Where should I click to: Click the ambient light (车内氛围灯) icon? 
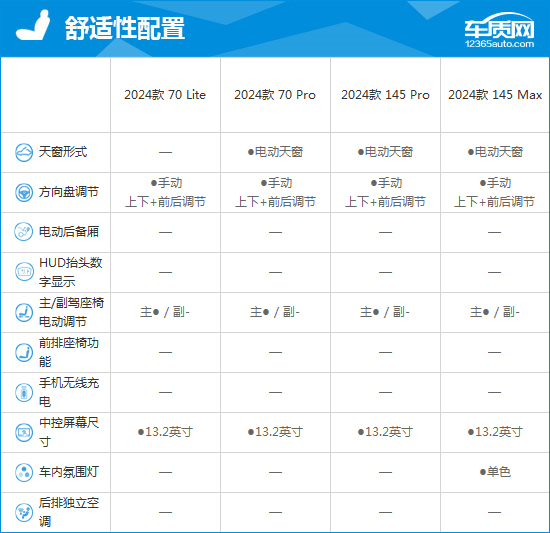coord(24,472)
